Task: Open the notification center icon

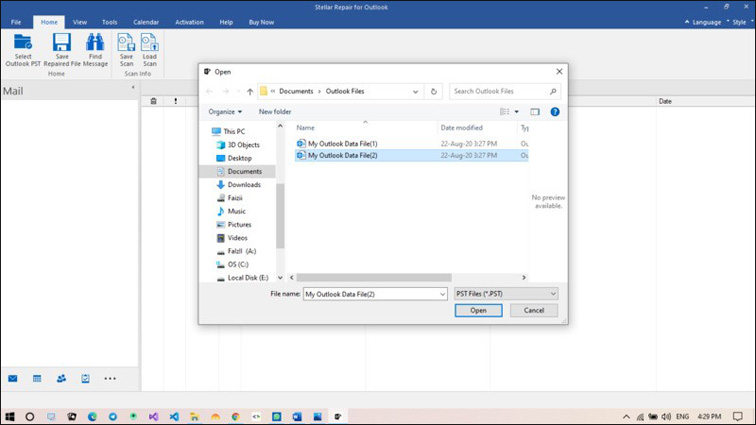Action: pos(738,416)
